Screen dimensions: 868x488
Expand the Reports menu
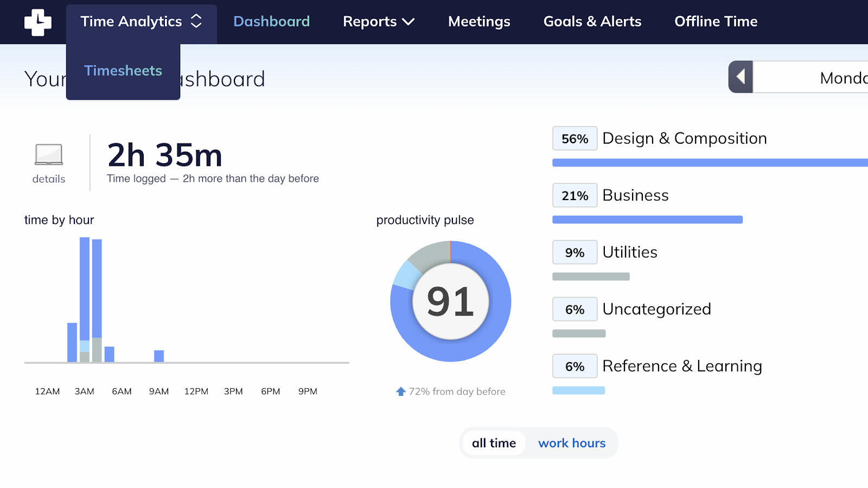[379, 22]
